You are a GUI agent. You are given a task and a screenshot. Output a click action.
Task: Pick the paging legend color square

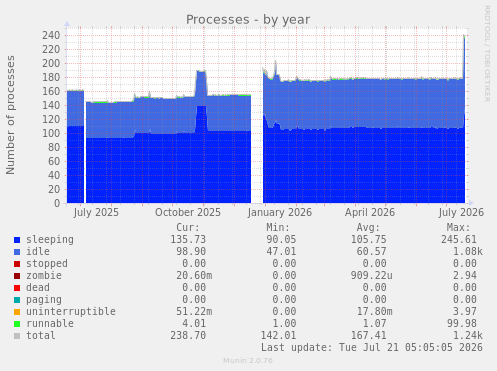coord(17,300)
